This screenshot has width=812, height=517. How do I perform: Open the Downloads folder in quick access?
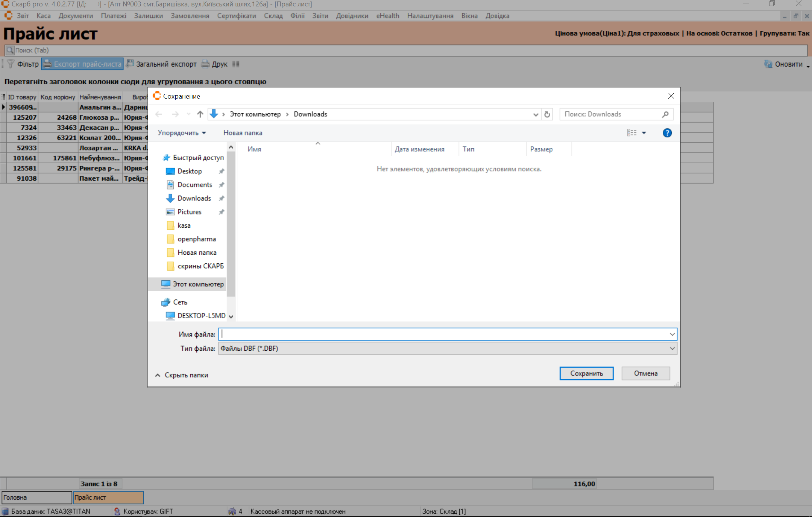(x=194, y=198)
